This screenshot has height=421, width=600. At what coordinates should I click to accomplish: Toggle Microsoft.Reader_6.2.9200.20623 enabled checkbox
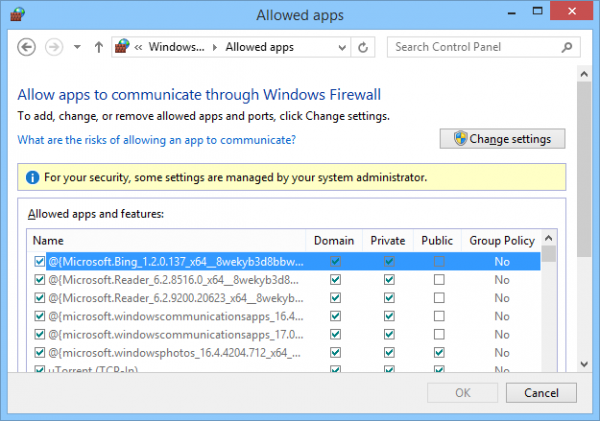39,298
